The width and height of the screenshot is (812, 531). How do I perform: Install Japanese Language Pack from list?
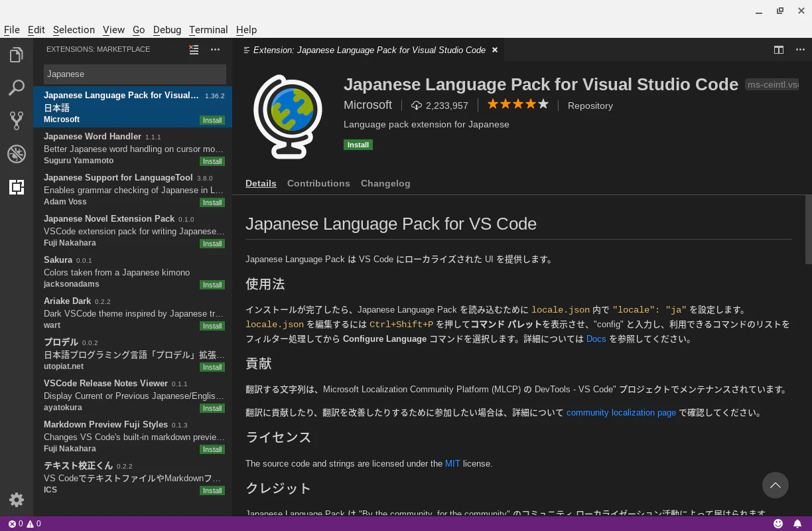[212, 120]
